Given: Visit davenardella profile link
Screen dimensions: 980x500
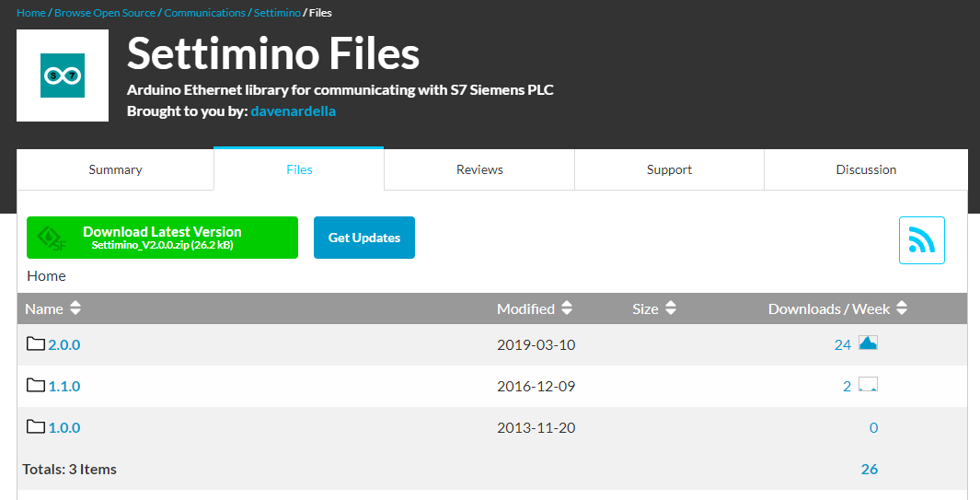Looking at the screenshot, I should pos(294,111).
